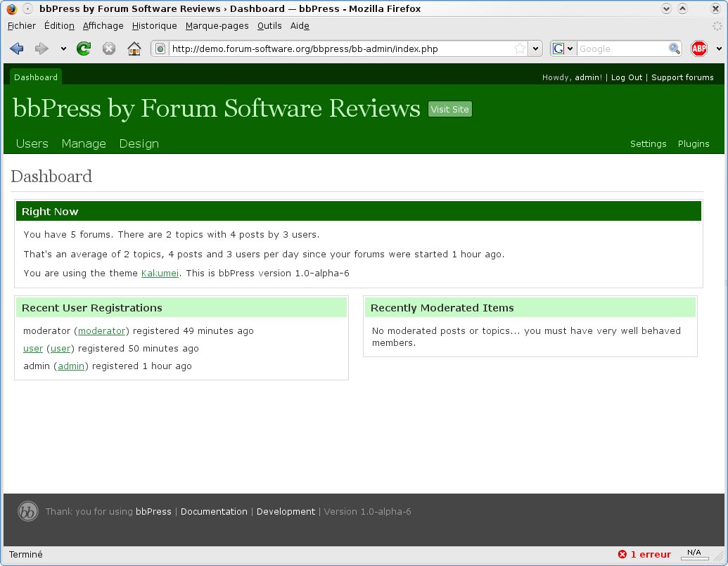The height and width of the screenshot is (566, 728).
Task: Open the Historique menu
Action: tap(154, 26)
